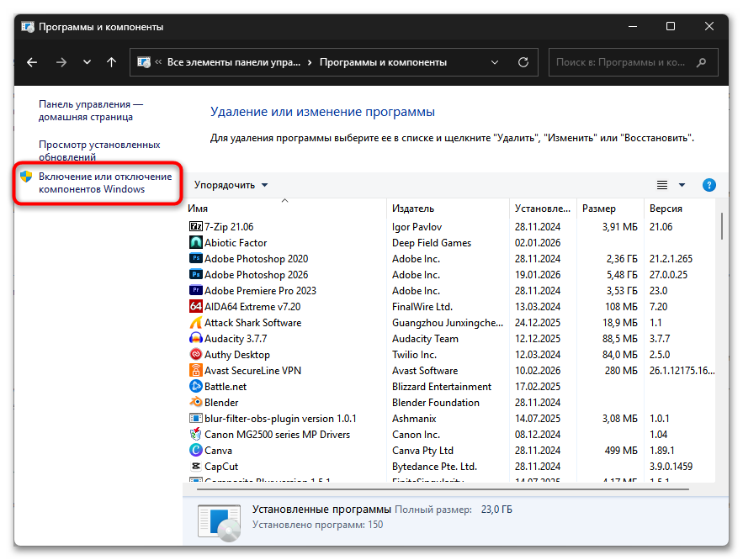Viewport: 743px width, 560px height.
Task: Click the Blender Foundation publisher cell
Action: click(436, 403)
